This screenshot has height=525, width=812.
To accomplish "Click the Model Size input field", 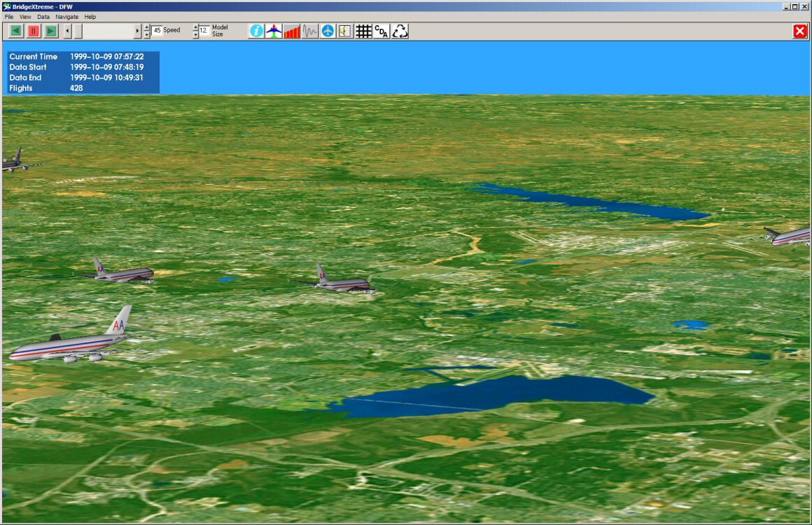I will 204,31.
